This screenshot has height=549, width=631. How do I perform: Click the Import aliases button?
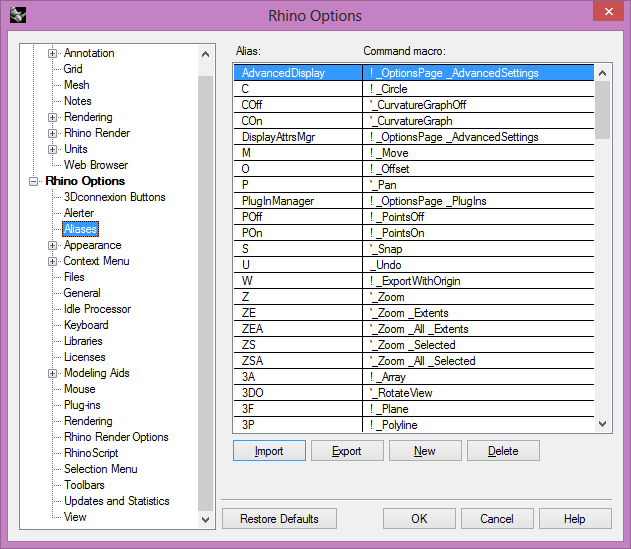click(x=269, y=451)
